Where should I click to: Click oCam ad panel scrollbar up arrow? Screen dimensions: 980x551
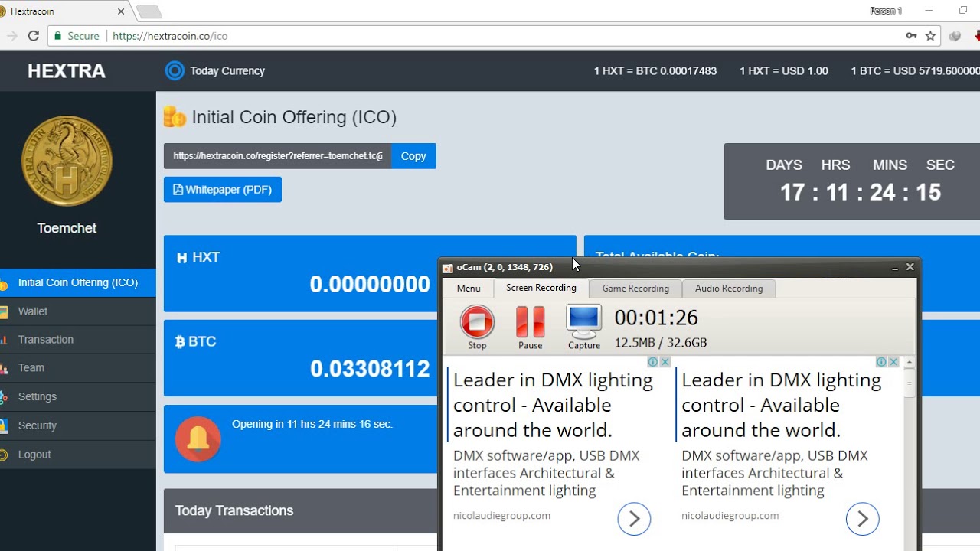910,362
